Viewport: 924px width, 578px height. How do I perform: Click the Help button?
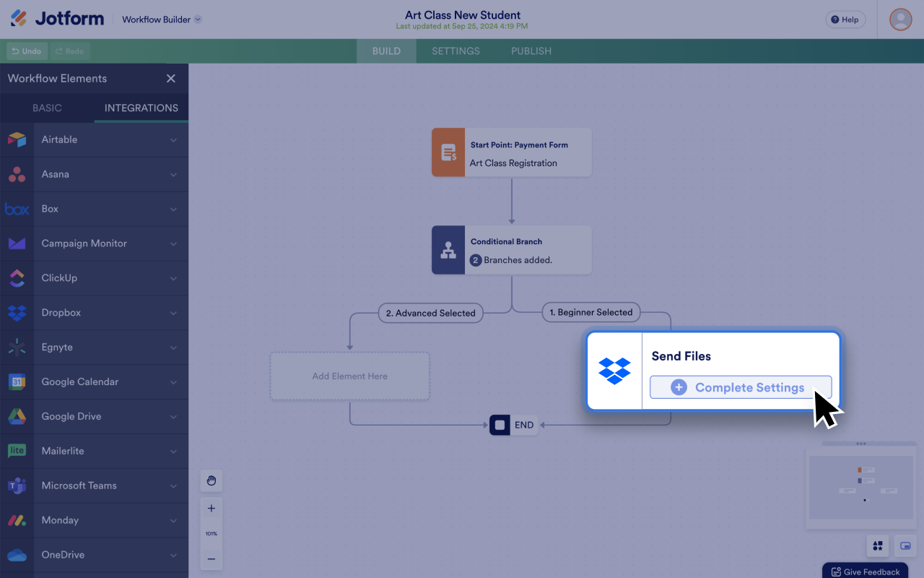[x=845, y=20]
